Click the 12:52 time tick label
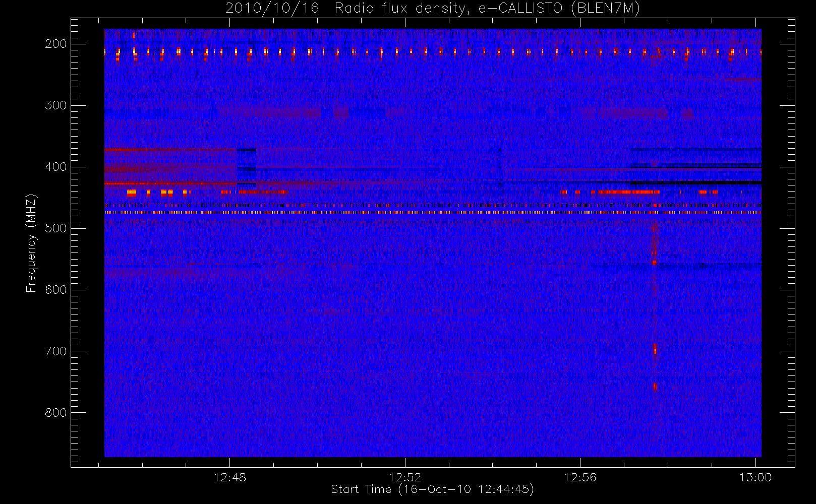816x504 pixels. (405, 477)
